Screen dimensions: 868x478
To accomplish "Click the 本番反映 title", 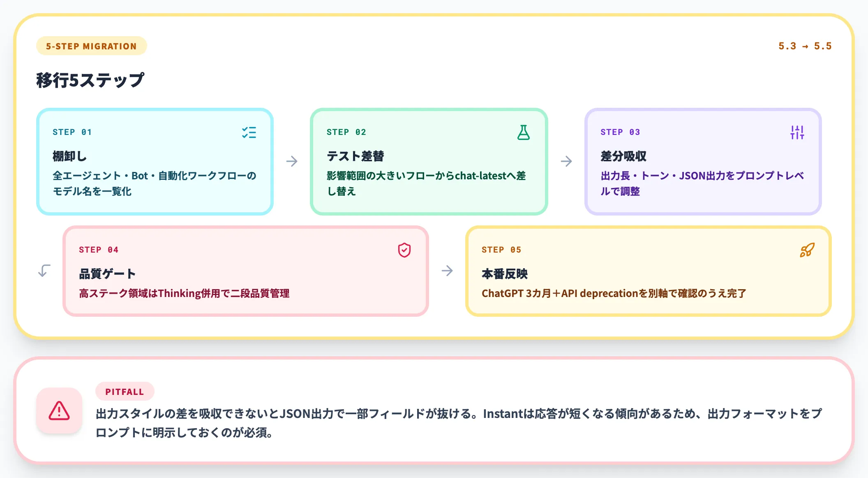I will click(x=505, y=274).
